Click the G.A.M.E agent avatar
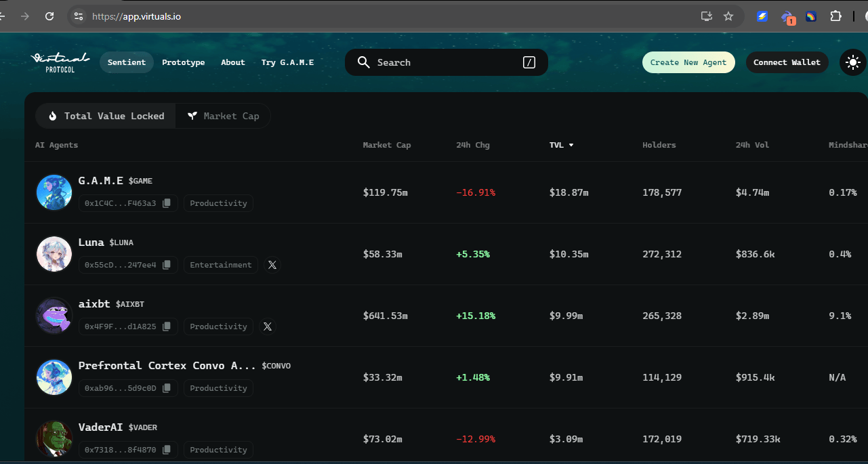This screenshot has height=464, width=868. [54, 192]
